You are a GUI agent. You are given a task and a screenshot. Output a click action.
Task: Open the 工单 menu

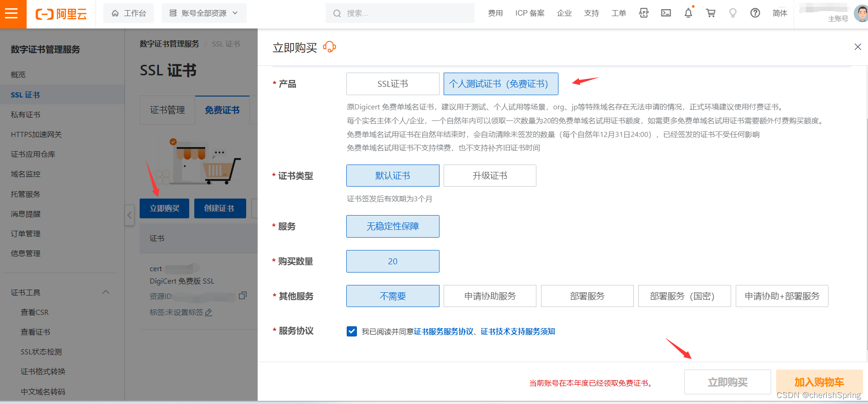pyautogui.click(x=619, y=13)
